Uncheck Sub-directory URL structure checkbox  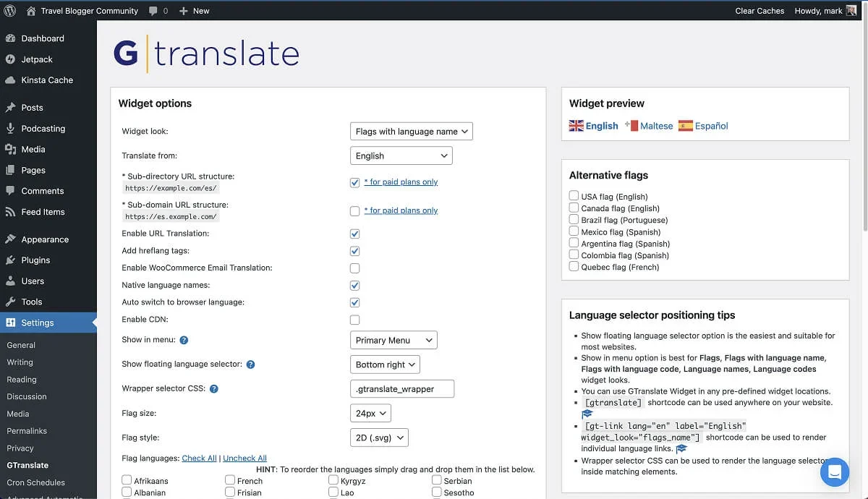point(354,182)
